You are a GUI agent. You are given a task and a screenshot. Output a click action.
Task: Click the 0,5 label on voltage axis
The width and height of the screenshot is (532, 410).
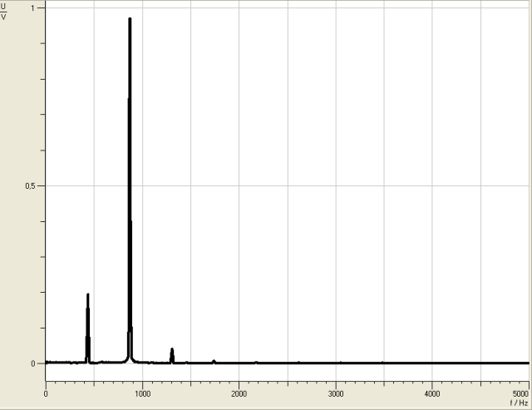pyautogui.click(x=32, y=185)
